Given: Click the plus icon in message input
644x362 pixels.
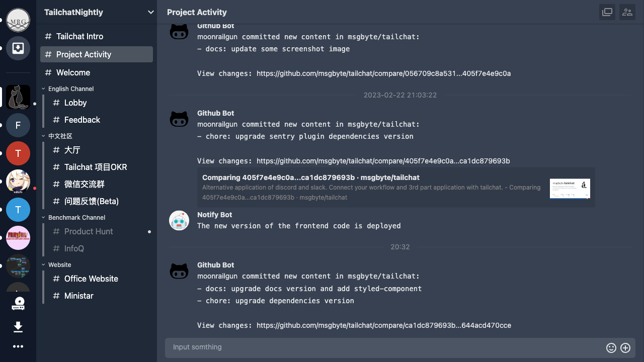Looking at the screenshot, I should click(625, 347).
